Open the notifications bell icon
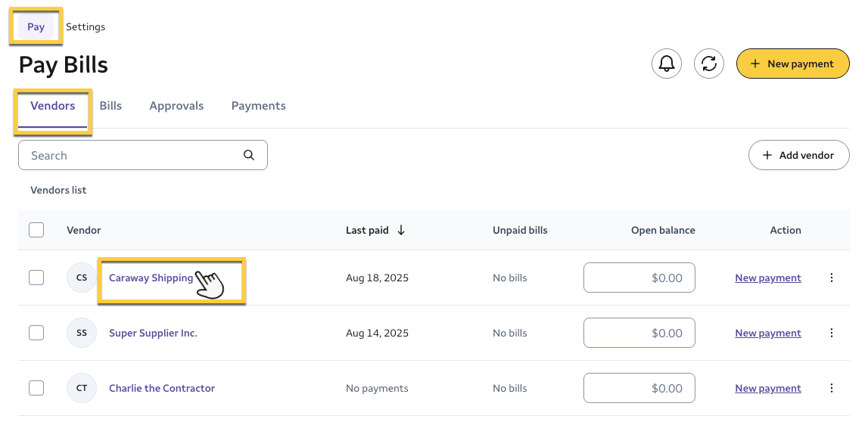The height and width of the screenshot is (425, 868). point(667,64)
